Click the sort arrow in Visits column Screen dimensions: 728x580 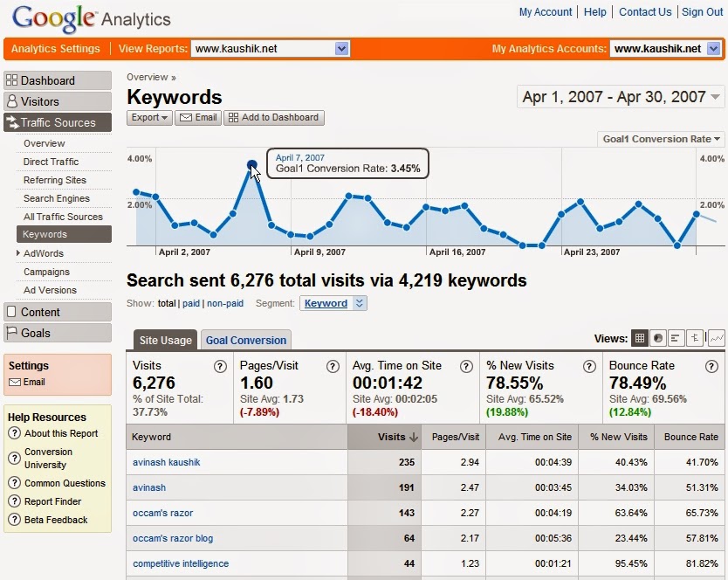point(414,437)
